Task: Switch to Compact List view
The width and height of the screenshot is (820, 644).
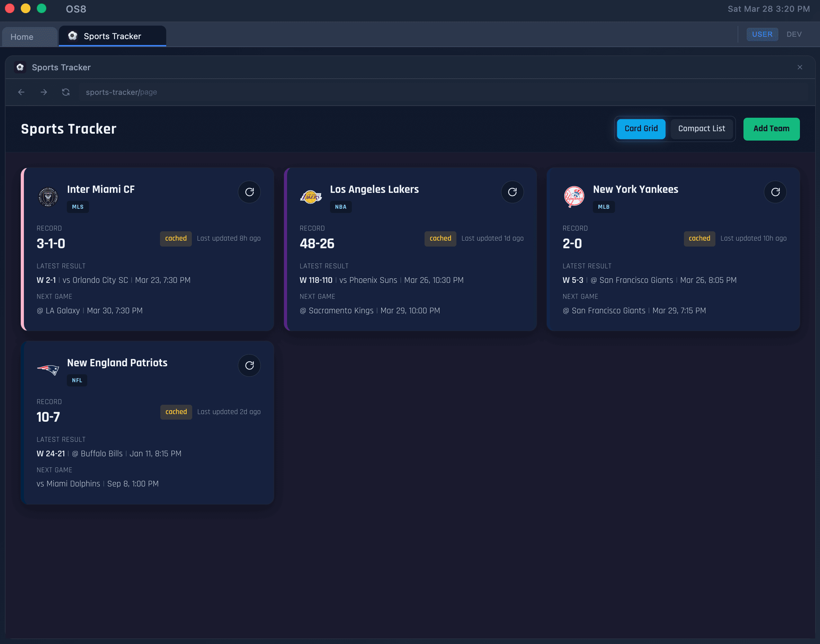Action: coord(701,128)
